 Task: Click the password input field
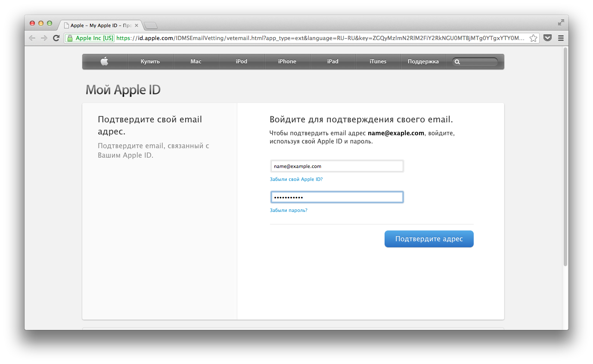point(337,197)
